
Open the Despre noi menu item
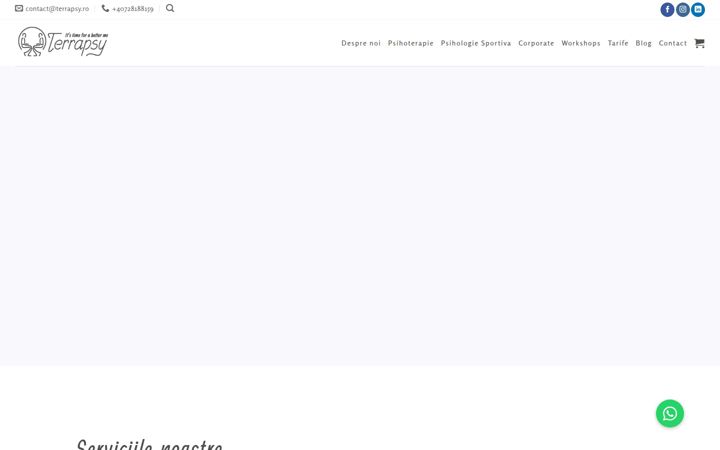click(x=361, y=43)
